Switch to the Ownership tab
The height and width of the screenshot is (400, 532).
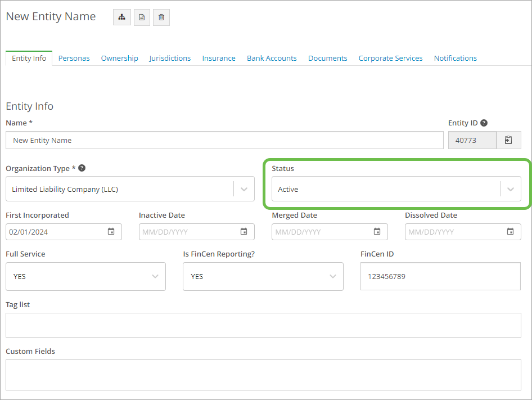point(119,59)
